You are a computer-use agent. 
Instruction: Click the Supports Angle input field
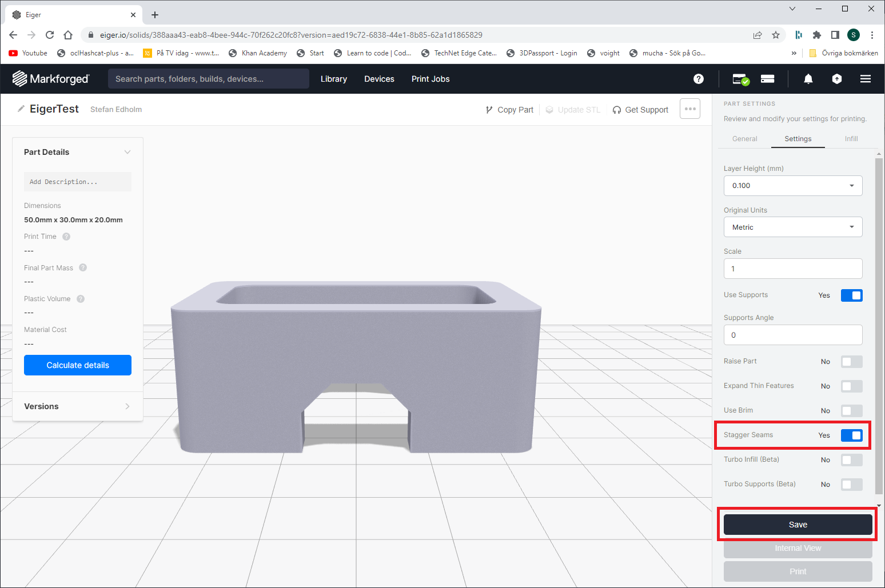coord(792,335)
